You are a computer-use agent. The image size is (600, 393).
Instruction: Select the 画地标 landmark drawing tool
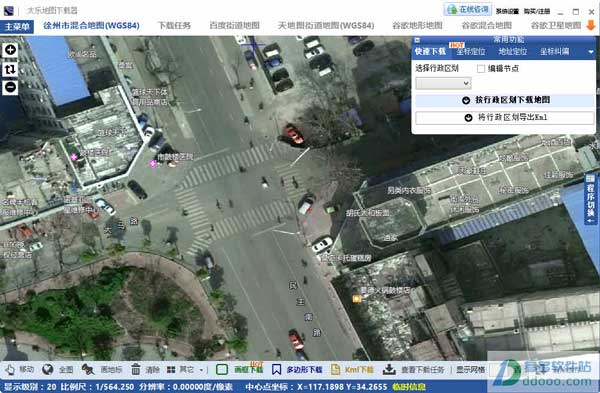point(88,369)
